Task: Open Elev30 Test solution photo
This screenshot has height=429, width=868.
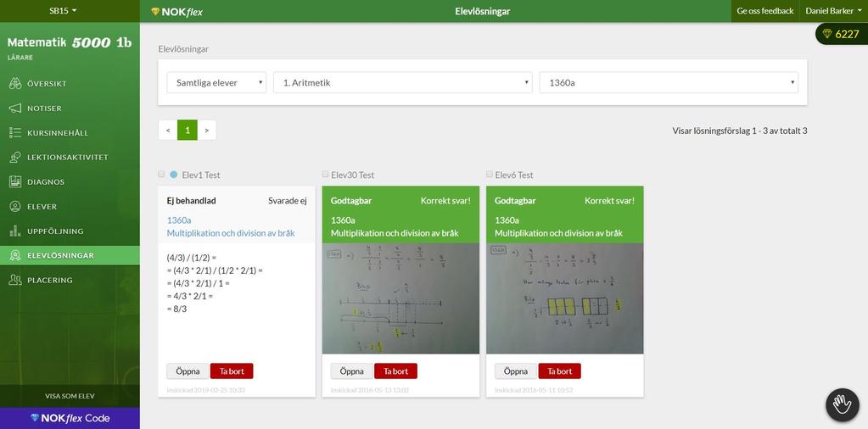Action: click(x=400, y=298)
